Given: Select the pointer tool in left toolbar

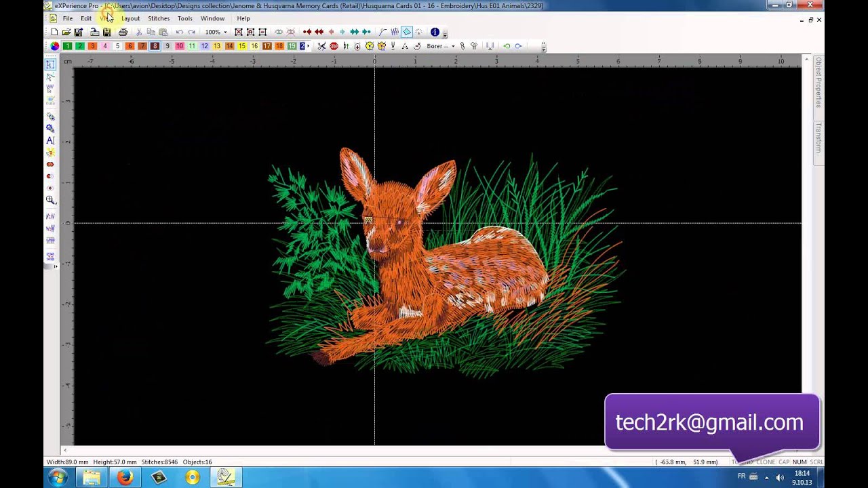Looking at the screenshot, I should [50, 64].
